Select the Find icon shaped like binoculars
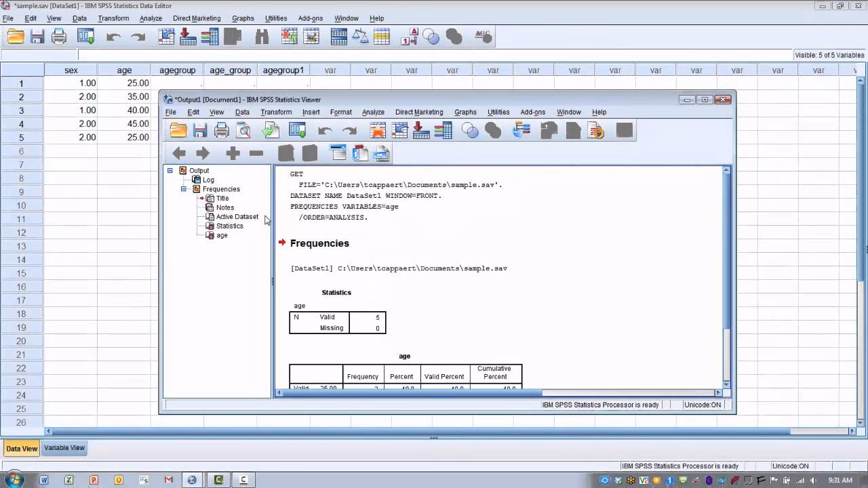Image resolution: width=868 pixels, height=488 pixels. click(262, 36)
